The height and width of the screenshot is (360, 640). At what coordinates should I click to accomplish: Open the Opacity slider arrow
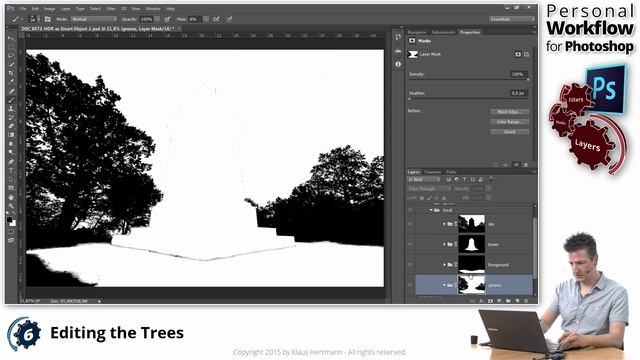point(157,19)
